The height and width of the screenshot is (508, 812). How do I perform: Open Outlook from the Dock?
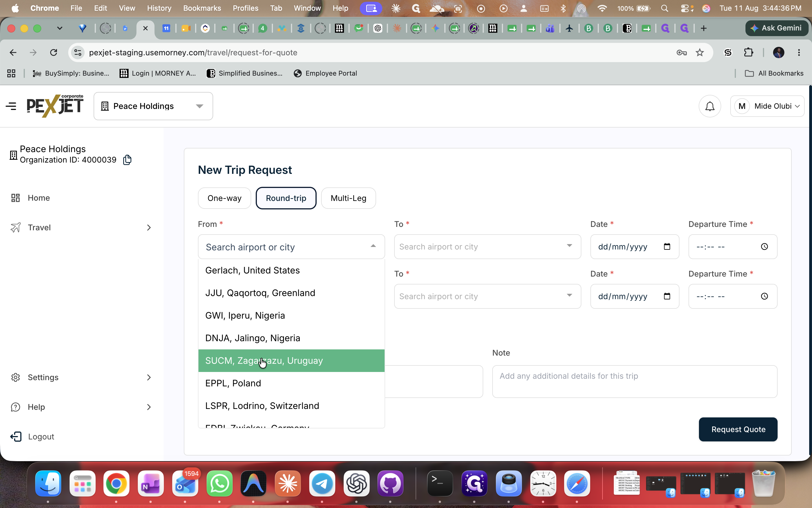tap(185, 483)
